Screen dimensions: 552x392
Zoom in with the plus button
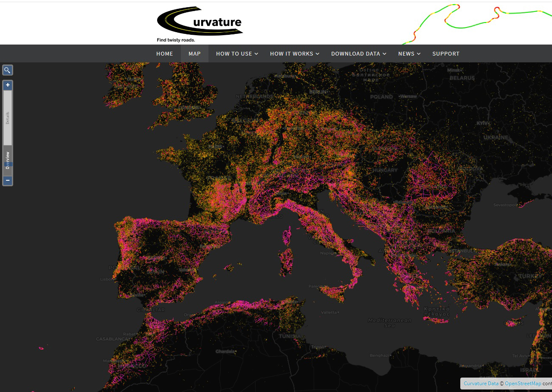(x=8, y=85)
